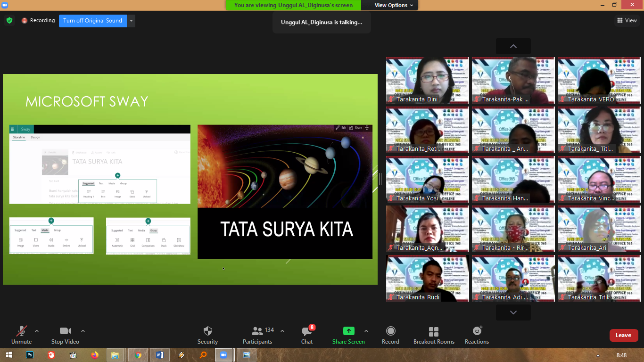Image resolution: width=644 pixels, height=362 pixels.
Task: Select Tarakanita-Pak video thumbnail
Action: tap(513, 80)
